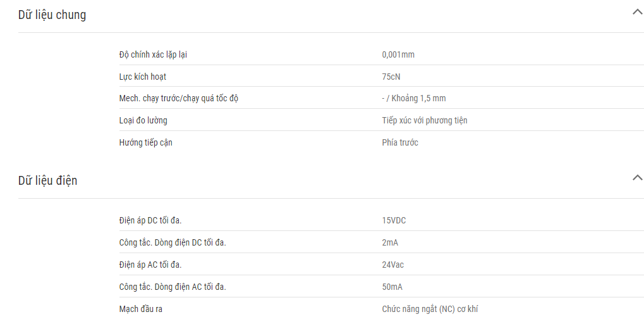The width and height of the screenshot is (644, 331).
Task: Select the Độ chính xác lặp lại label
Action: coord(153,54)
